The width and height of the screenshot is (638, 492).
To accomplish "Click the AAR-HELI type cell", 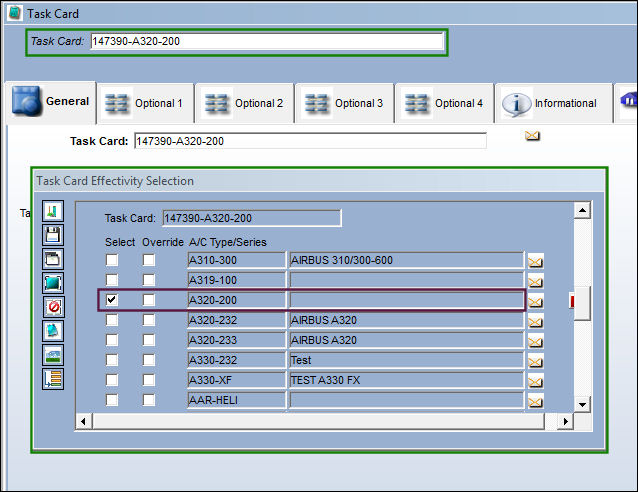I will tap(237, 400).
